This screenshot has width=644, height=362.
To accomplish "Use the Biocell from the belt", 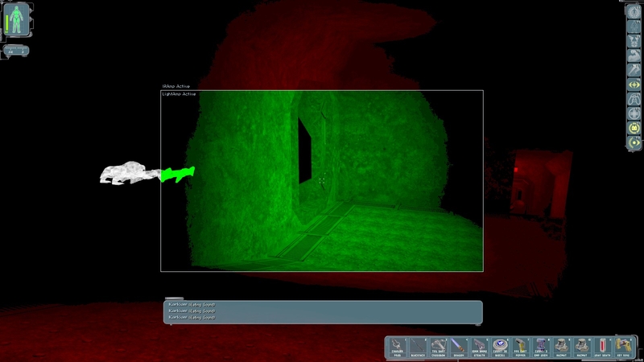I will click(499, 348).
